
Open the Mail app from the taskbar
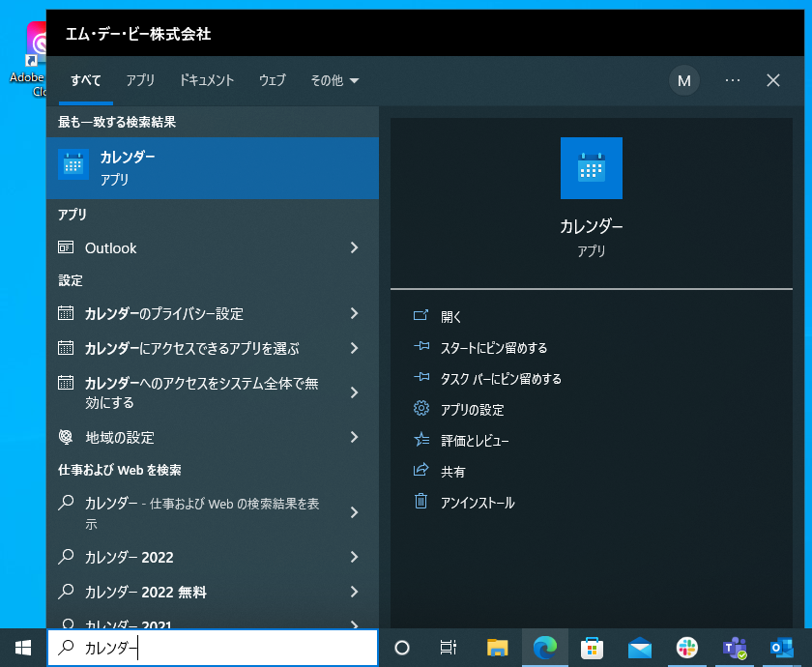(640, 648)
